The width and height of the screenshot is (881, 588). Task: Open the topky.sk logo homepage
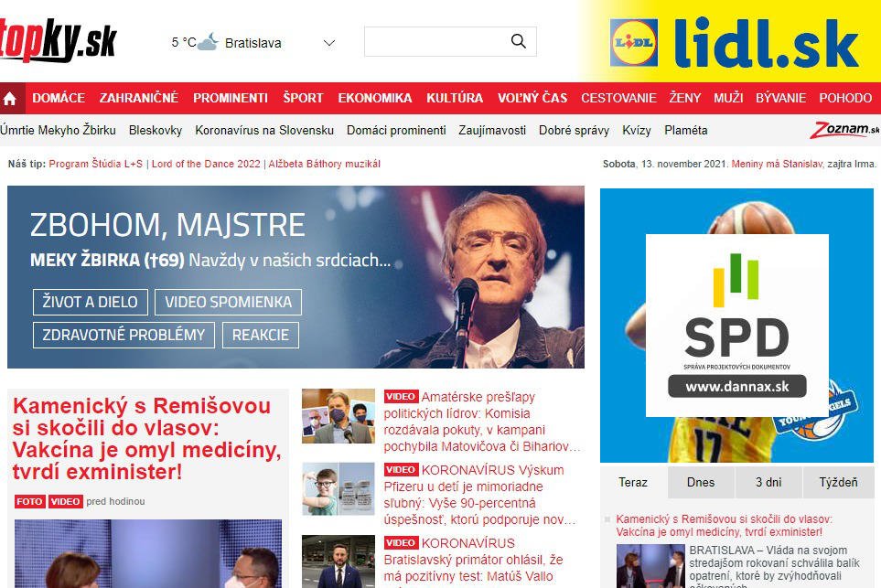point(57,40)
